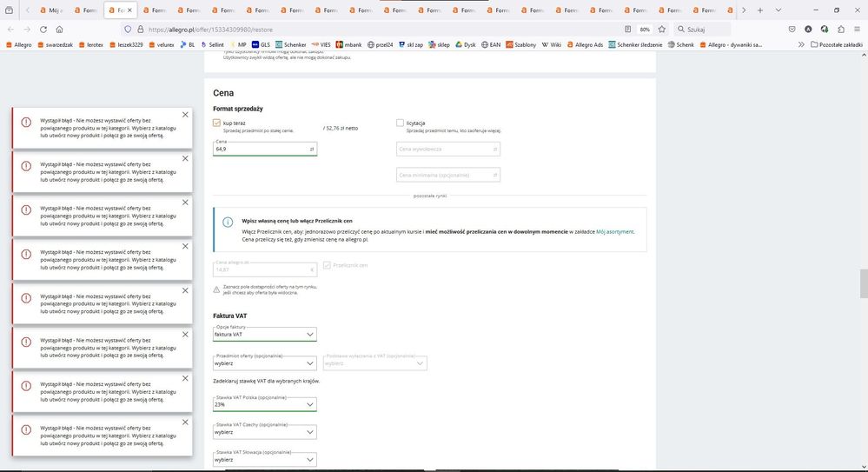Enable the 'licytacja' checkbox

[400, 123]
